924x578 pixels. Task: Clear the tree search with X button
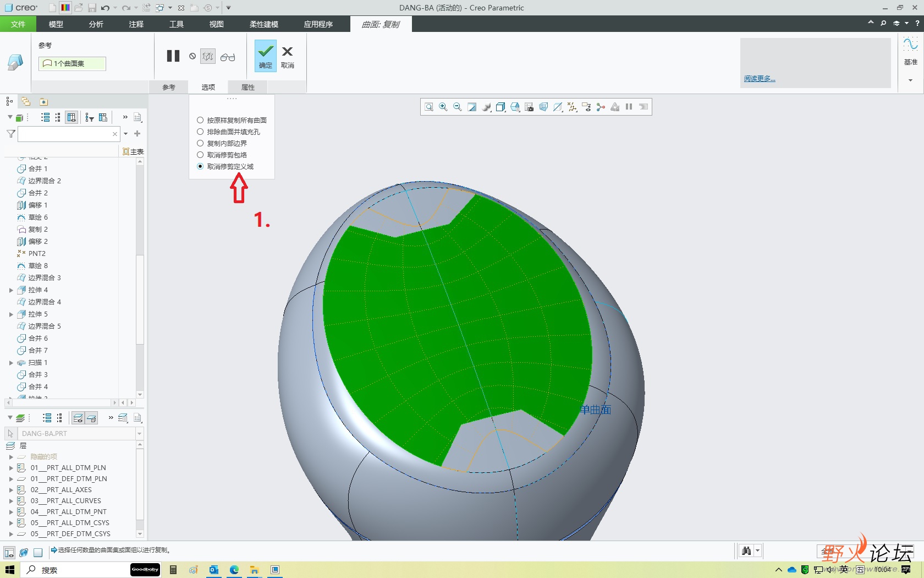click(115, 134)
